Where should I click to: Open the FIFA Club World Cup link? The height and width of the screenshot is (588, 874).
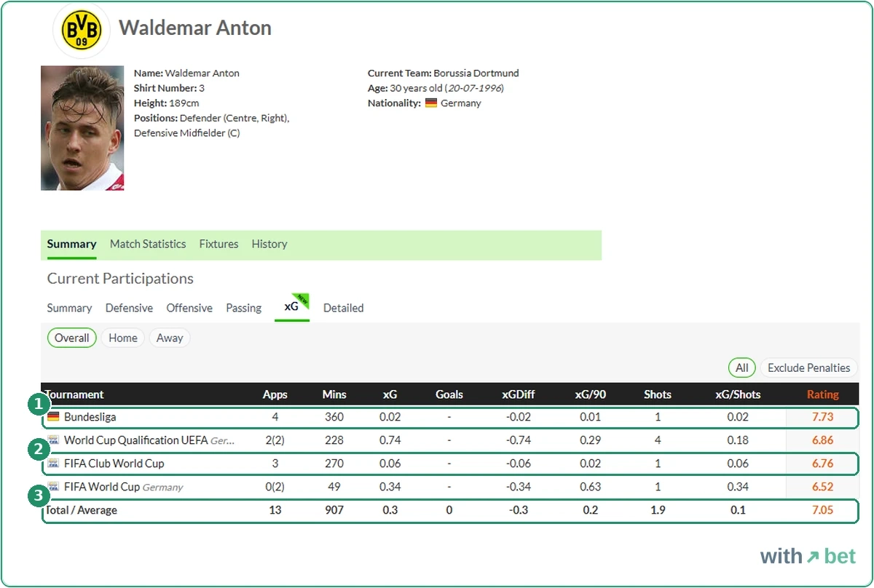[x=114, y=464]
